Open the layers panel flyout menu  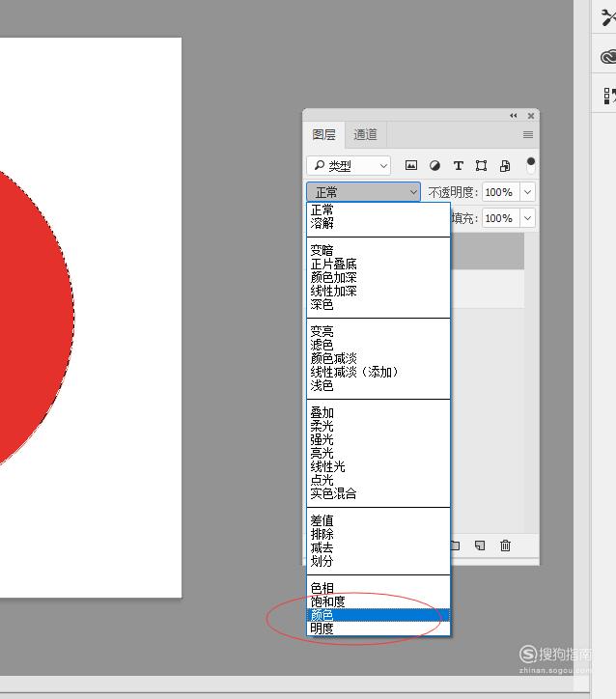point(528,134)
